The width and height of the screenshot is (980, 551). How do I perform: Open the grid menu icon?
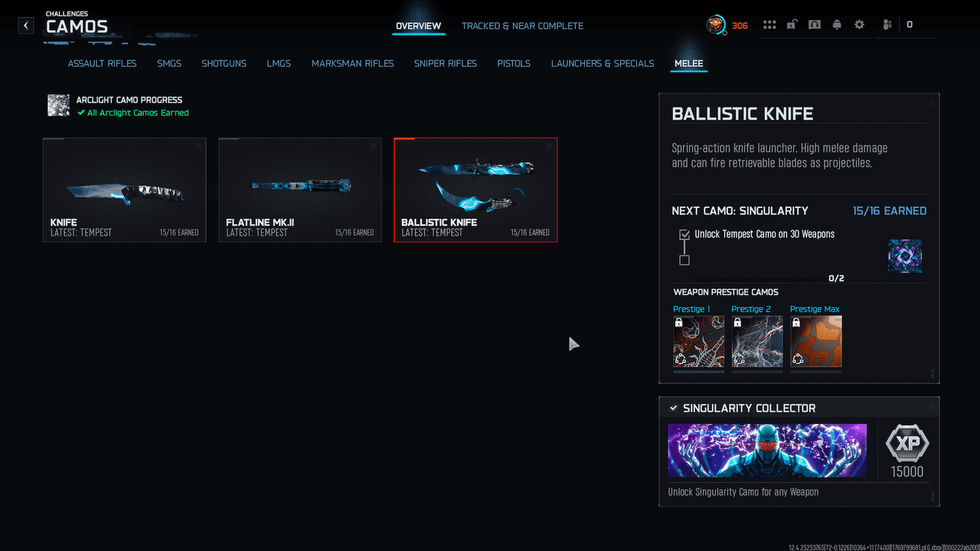tap(769, 25)
